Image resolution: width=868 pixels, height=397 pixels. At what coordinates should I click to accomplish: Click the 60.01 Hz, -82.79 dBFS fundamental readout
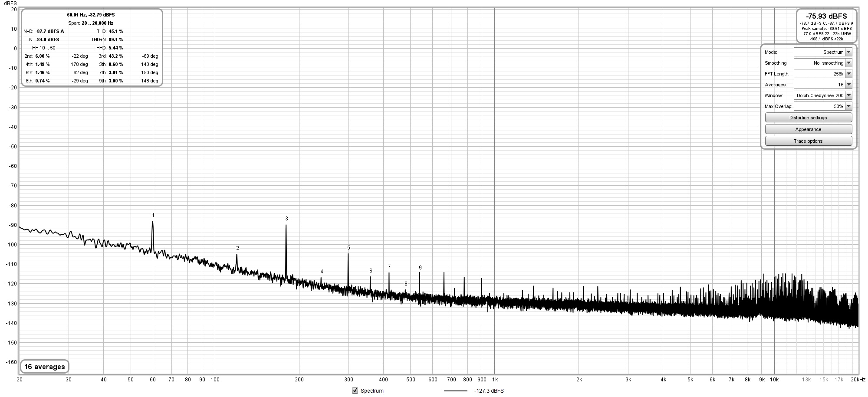(x=91, y=15)
